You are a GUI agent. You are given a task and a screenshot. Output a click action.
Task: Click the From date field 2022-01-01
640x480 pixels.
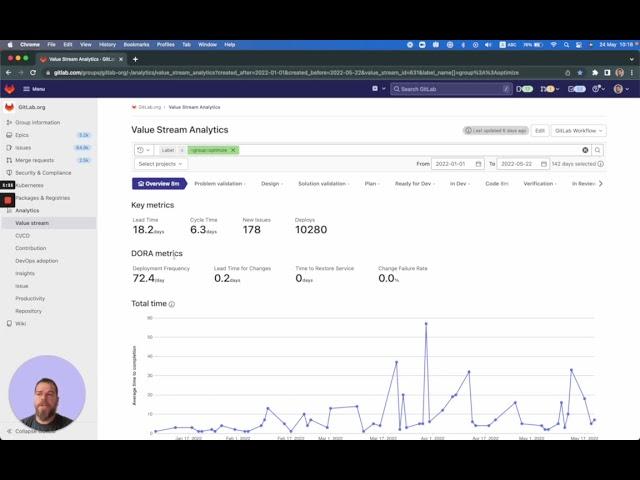(458, 164)
